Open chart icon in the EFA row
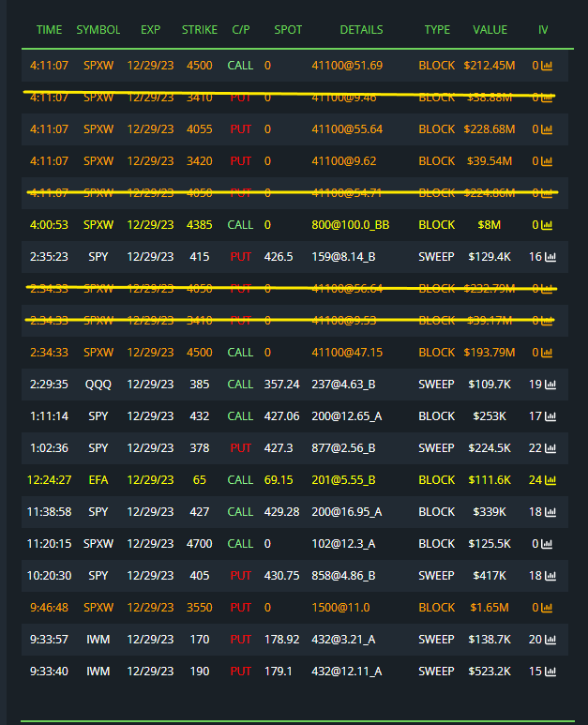Viewport: 588px width, 725px height. (x=550, y=480)
